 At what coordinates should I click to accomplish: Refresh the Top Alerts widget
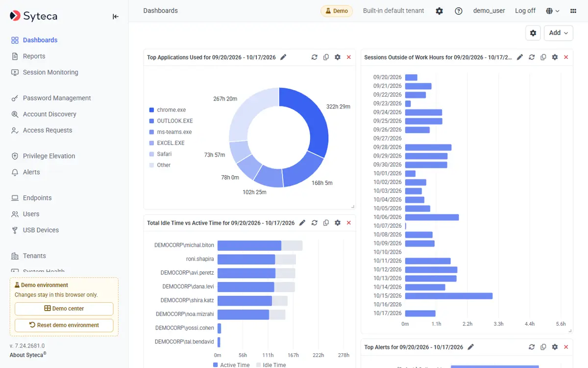pyautogui.click(x=532, y=347)
